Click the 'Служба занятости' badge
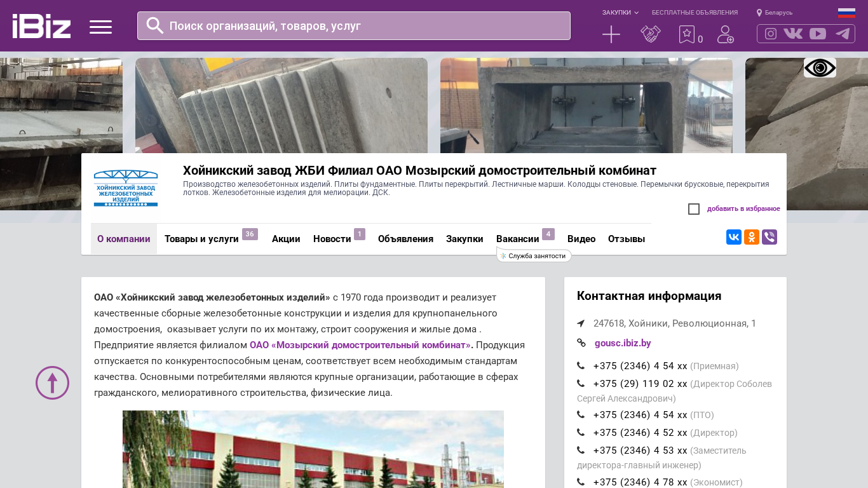This screenshot has width=868, height=488. (x=534, y=256)
